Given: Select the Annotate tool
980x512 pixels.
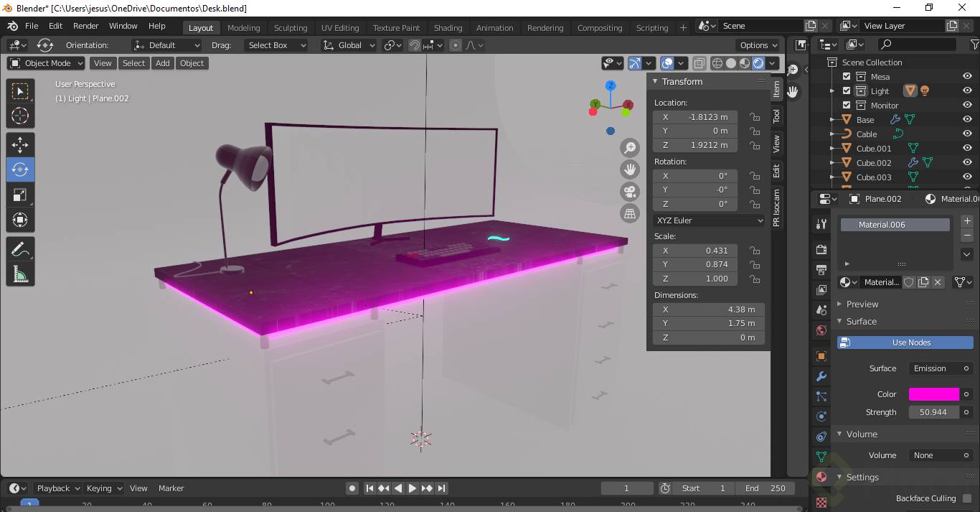Looking at the screenshot, I should tap(20, 248).
